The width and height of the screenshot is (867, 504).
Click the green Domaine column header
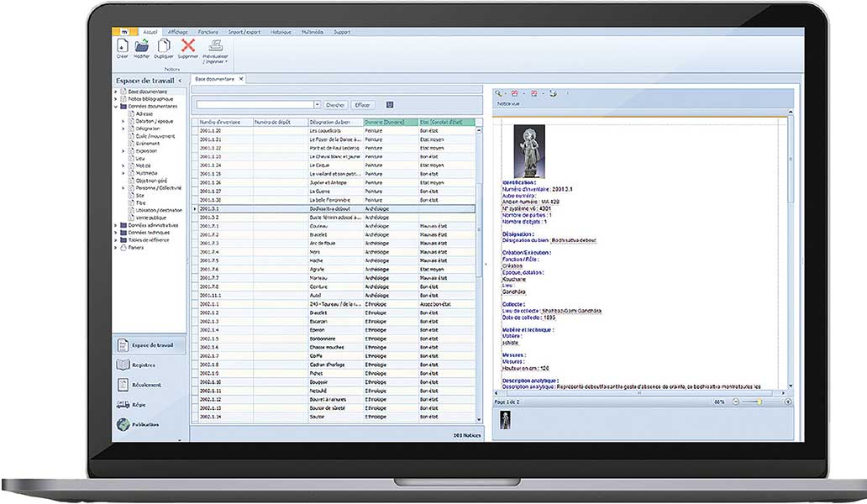point(391,122)
